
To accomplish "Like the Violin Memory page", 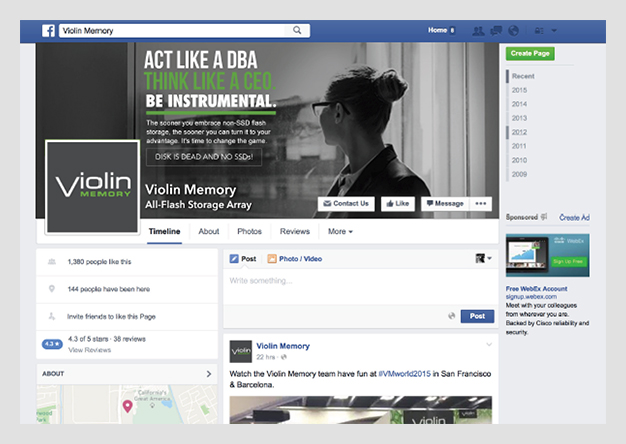I will point(398,204).
